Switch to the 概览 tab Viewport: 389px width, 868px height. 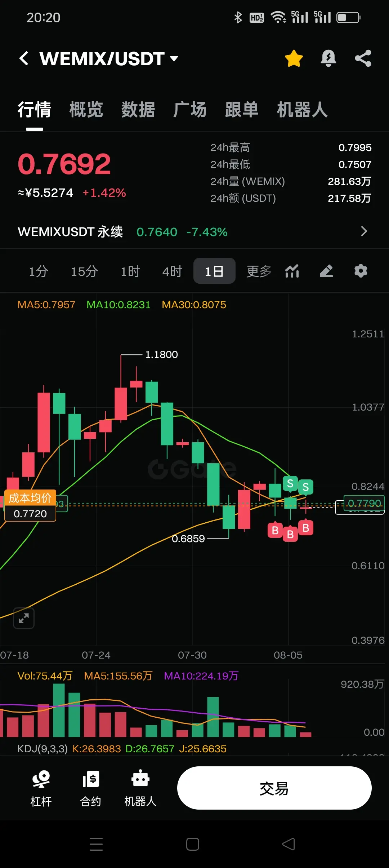click(x=86, y=110)
